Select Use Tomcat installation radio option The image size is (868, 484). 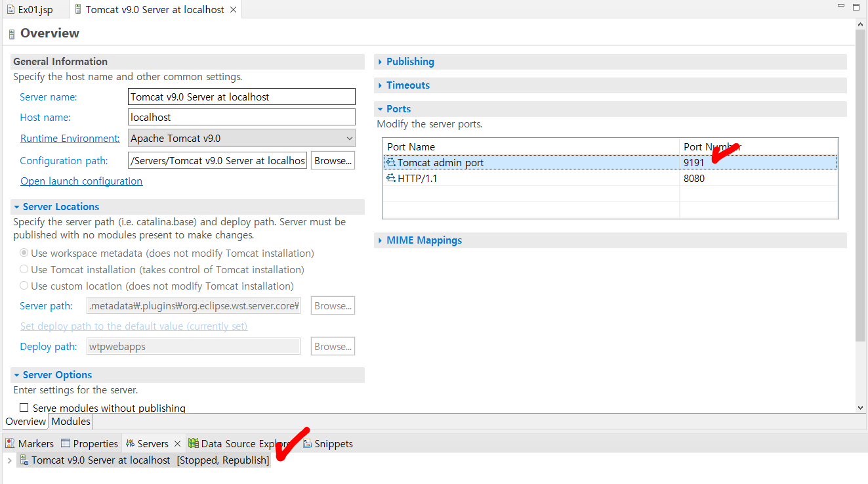pyautogui.click(x=24, y=269)
